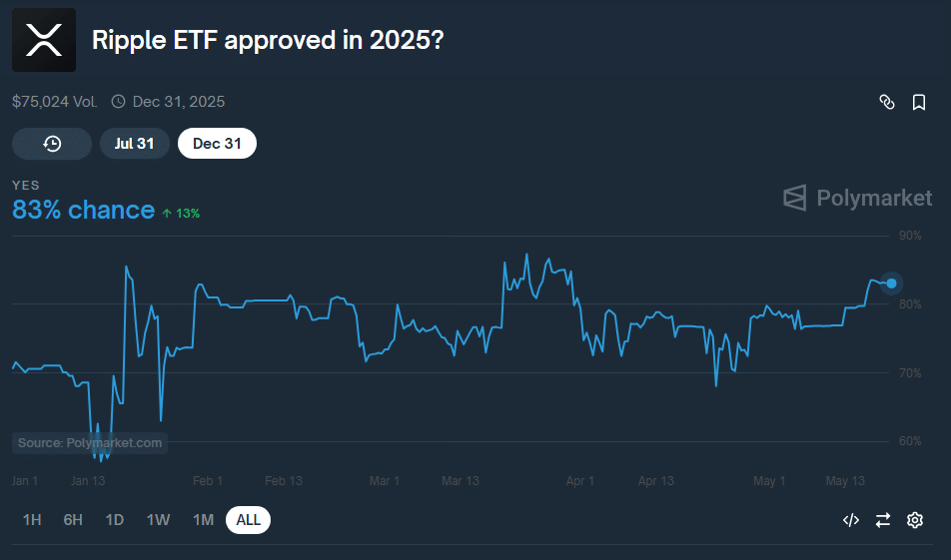Screen dimensions: 951x560
Task: Click the market title Ripple ETF approved in 2025?
Action: 268,41
